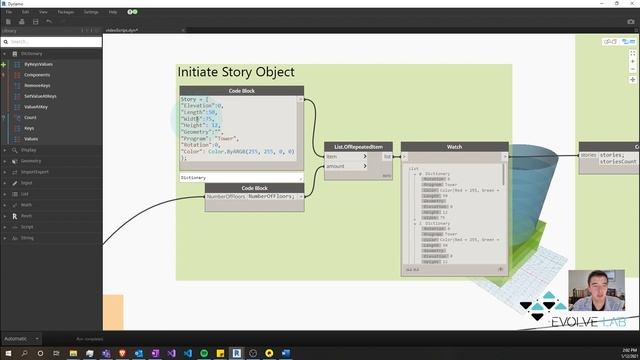Open Windows Start menu

pyautogui.click(x=8, y=353)
